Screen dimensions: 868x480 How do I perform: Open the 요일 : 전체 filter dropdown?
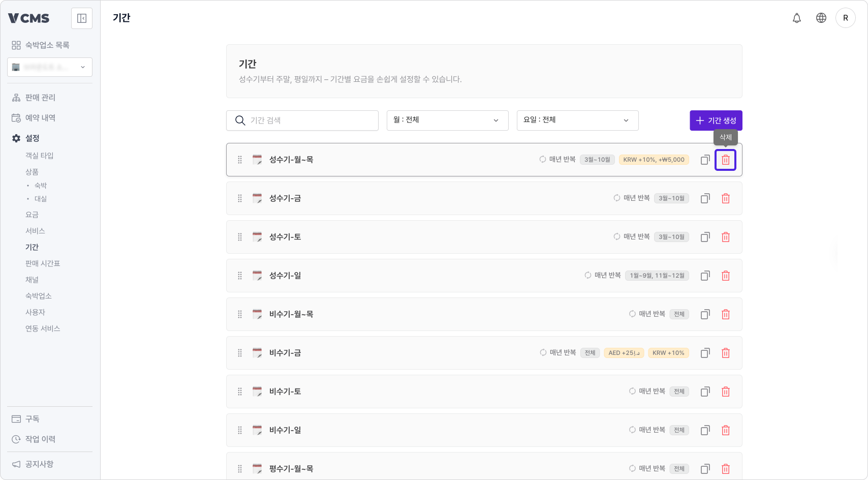(577, 120)
